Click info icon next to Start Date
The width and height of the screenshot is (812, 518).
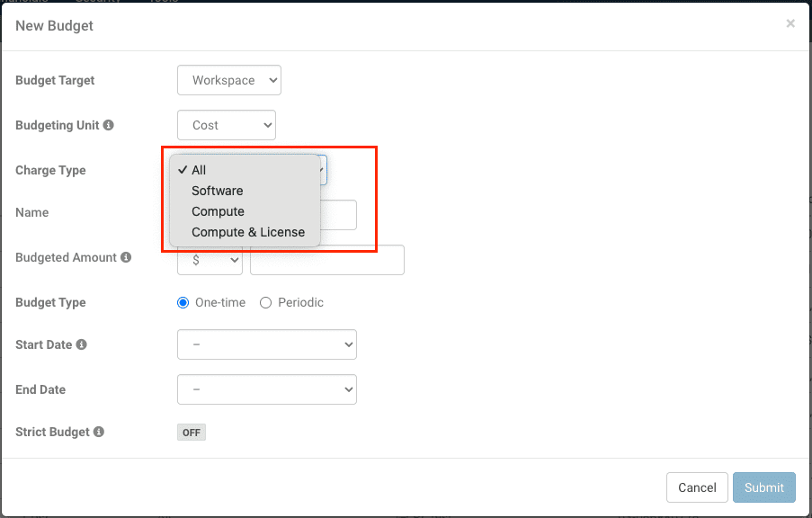[82, 344]
